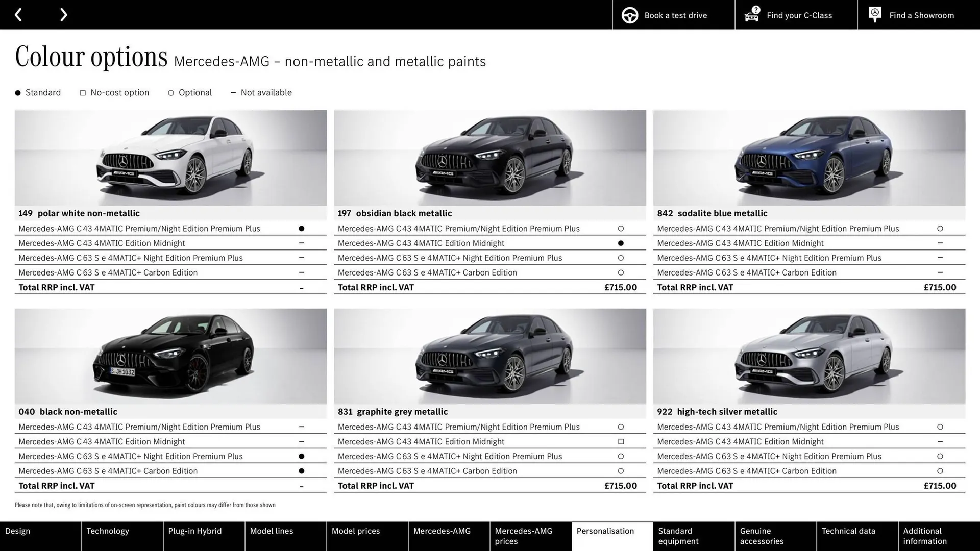Select optional silver for C63 Night Edition

[x=940, y=456]
